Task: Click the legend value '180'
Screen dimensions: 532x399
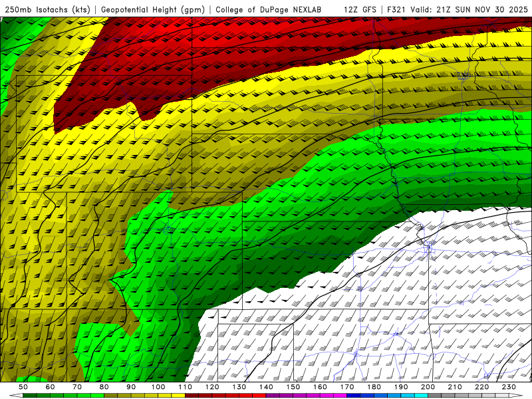Action: (374, 387)
